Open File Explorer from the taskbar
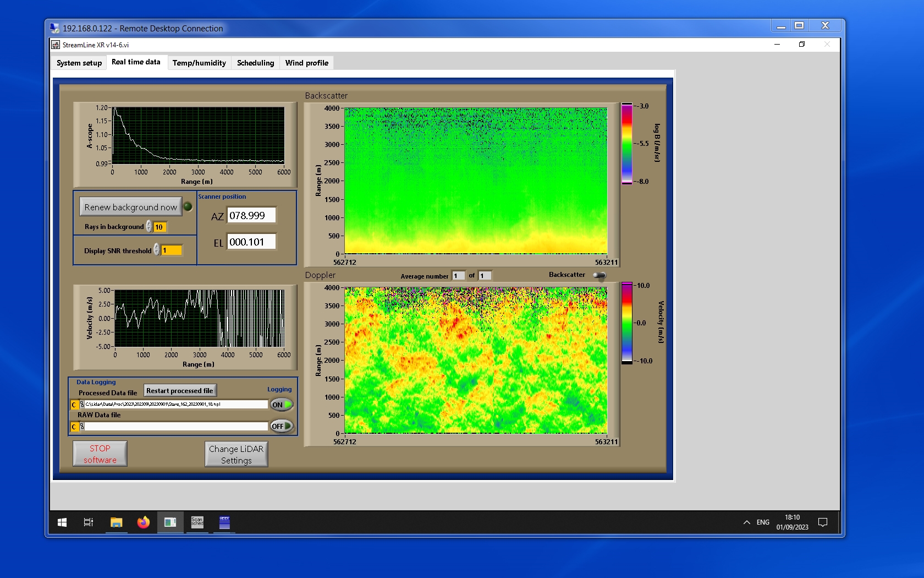This screenshot has width=924, height=578. [x=116, y=522]
